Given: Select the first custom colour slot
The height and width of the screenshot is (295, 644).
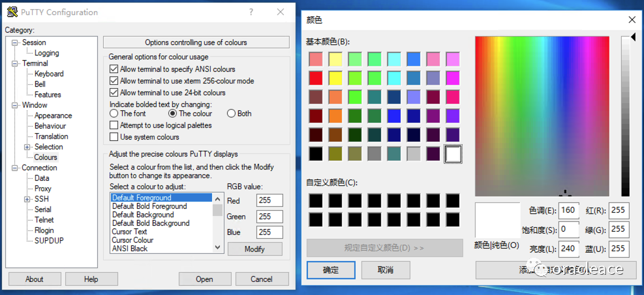Looking at the screenshot, I should 316,201.
